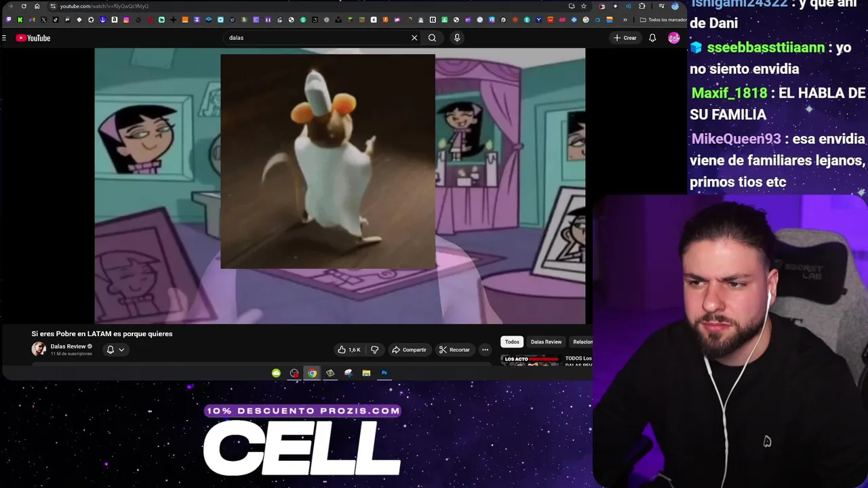
Task: Open the recommended video titled 'TODOS Los'
Action: point(578,359)
